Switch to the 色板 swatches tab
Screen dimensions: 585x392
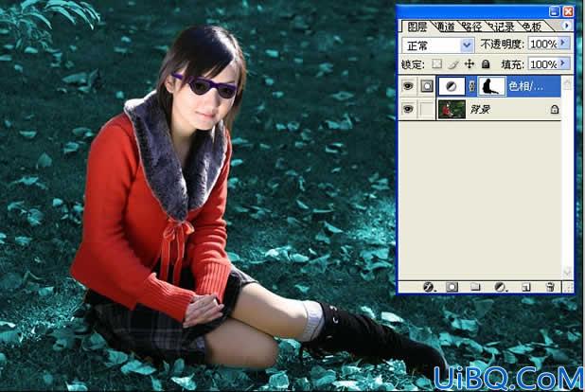tap(532, 27)
